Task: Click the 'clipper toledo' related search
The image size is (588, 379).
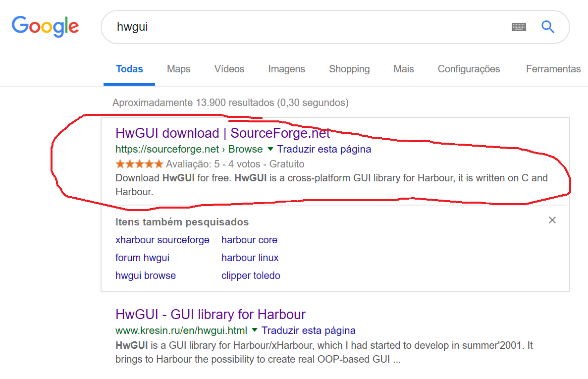Action: click(251, 276)
